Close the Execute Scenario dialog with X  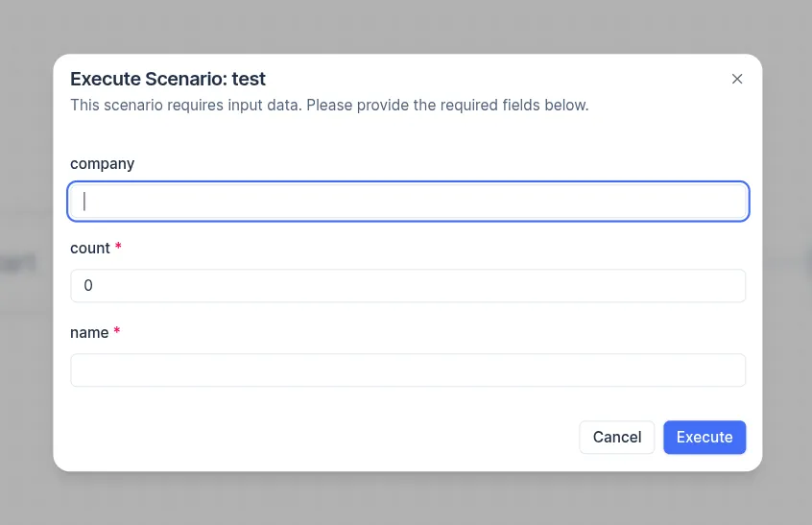coord(737,79)
